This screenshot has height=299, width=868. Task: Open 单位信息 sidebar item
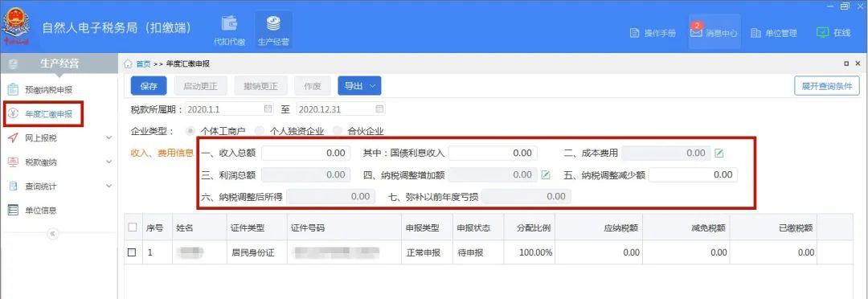click(41, 211)
